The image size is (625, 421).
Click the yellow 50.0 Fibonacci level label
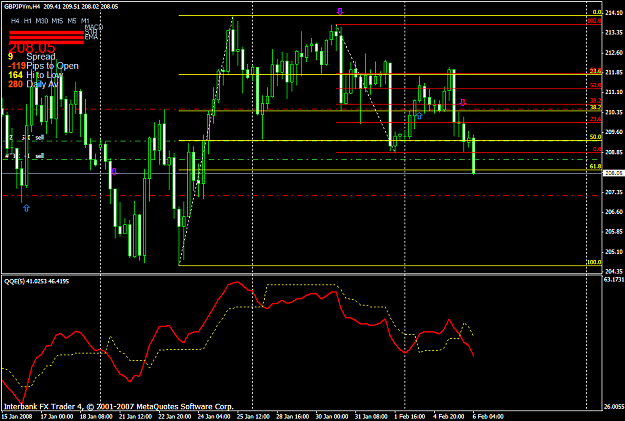pyautogui.click(x=595, y=137)
